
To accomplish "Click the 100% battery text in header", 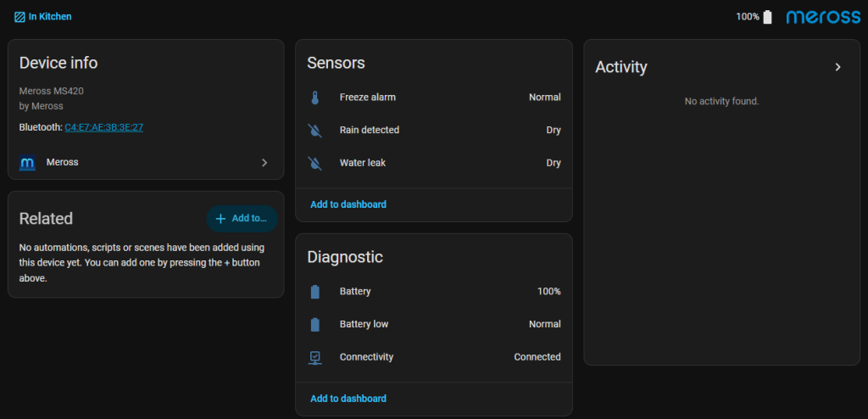I will click(748, 17).
